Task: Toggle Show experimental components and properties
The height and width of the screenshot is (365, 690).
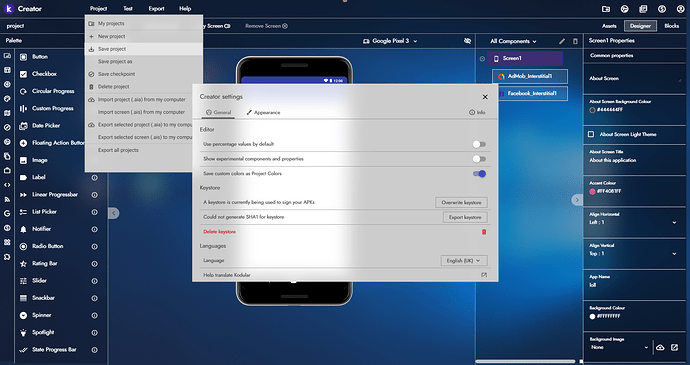Action: coord(479,159)
